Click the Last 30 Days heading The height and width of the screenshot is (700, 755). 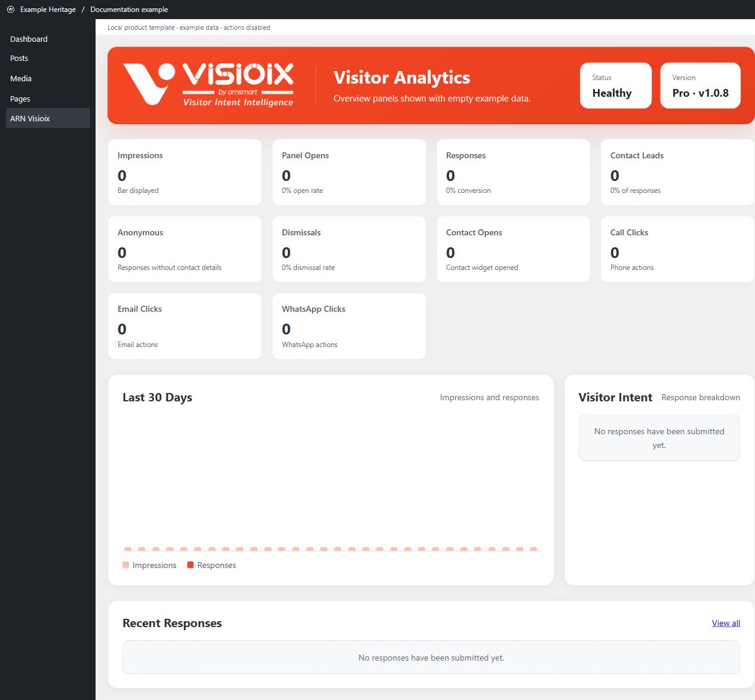pyautogui.click(x=157, y=397)
